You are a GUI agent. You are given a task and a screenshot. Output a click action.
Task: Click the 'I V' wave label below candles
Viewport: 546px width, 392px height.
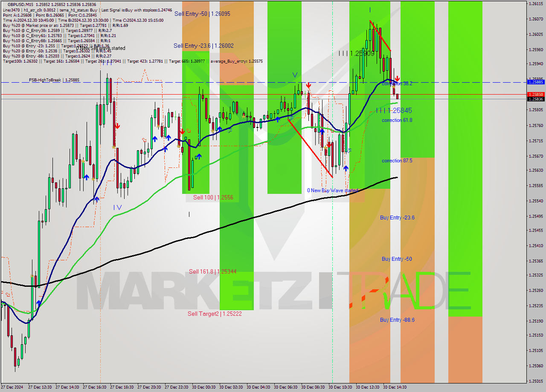click(118, 208)
